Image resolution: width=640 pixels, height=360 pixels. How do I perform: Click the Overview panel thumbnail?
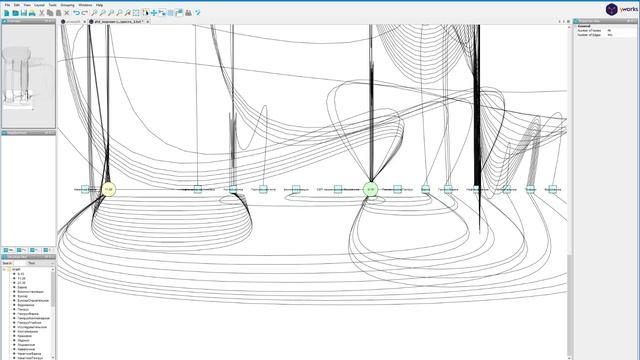pos(29,76)
